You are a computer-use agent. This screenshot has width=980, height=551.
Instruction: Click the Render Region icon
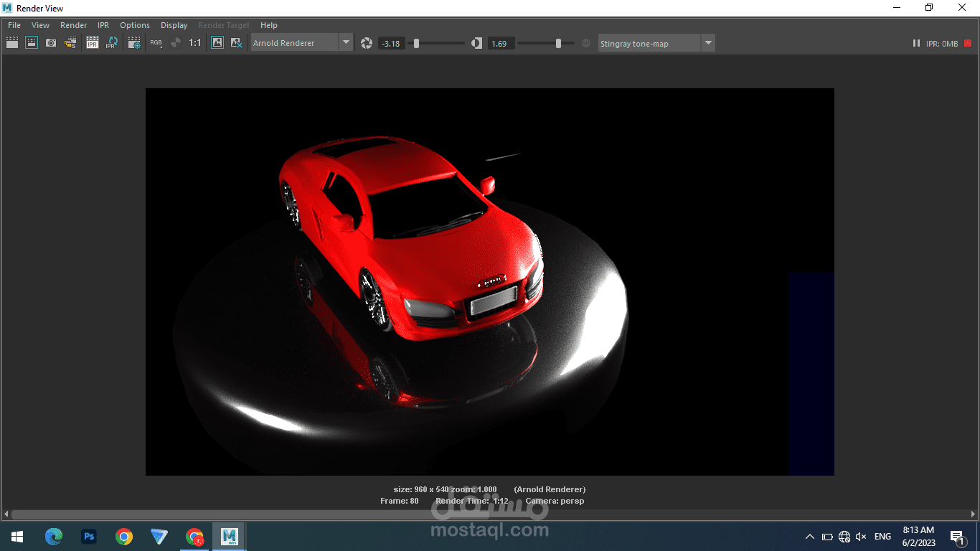click(x=32, y=43)
